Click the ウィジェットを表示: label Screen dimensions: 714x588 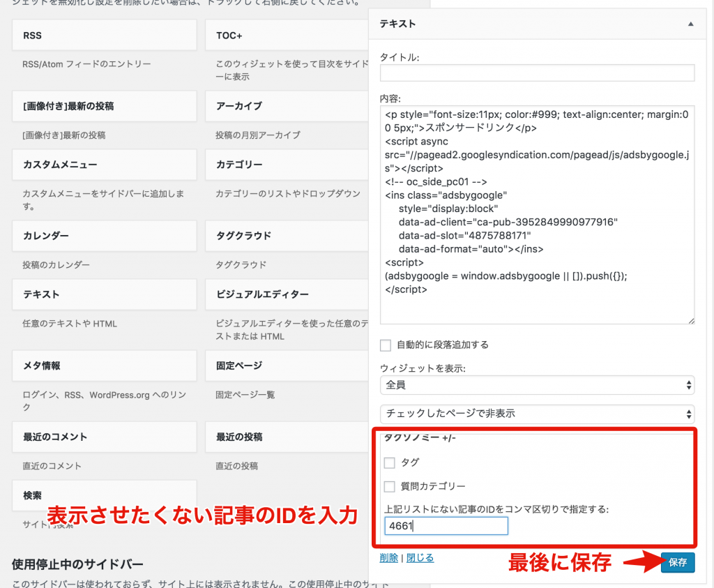pos(423,368)
